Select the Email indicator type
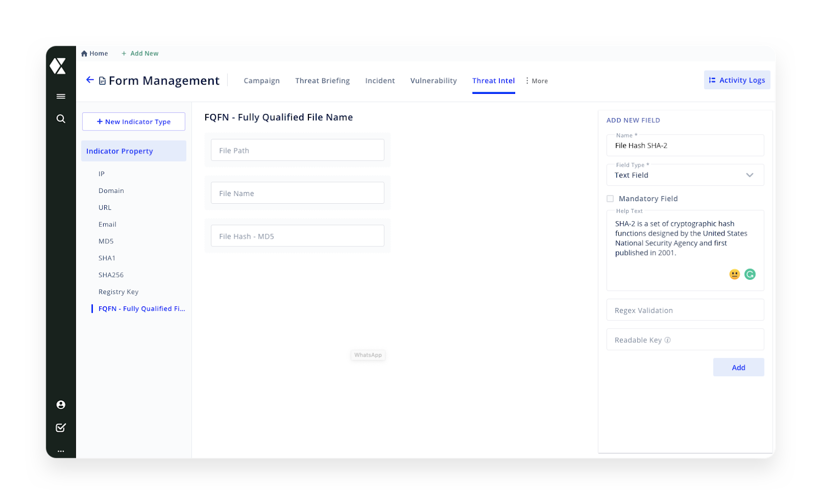The height and width of the screenshot is (504, 821). 107,225
